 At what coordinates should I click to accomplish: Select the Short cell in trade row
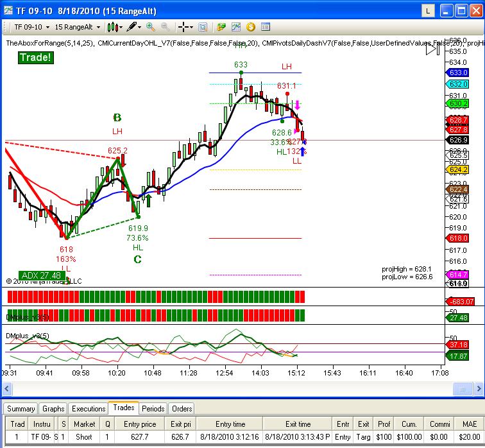point(84,437)
